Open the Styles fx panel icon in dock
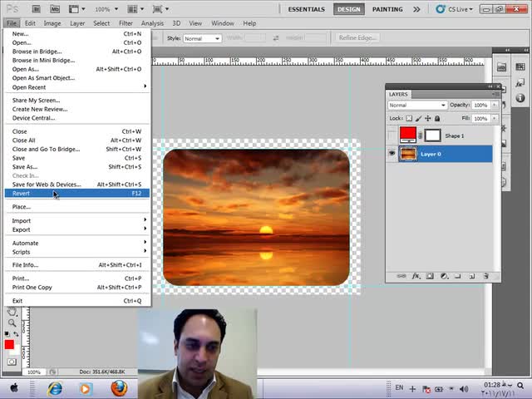 pos(520,82)
